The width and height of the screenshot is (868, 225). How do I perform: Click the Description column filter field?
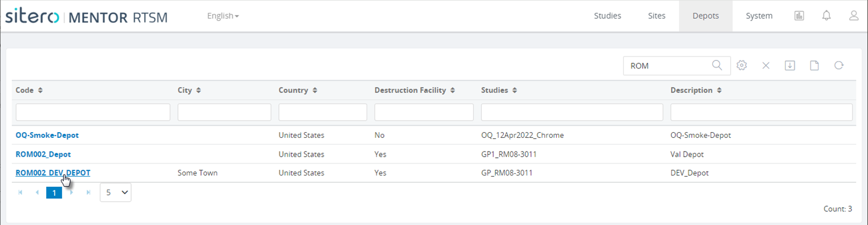[761, 112]
